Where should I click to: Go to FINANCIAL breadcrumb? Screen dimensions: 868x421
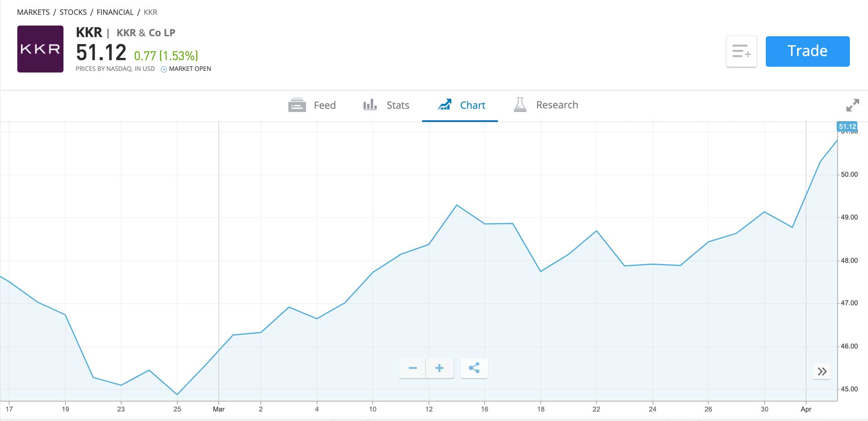pos(115,12)
